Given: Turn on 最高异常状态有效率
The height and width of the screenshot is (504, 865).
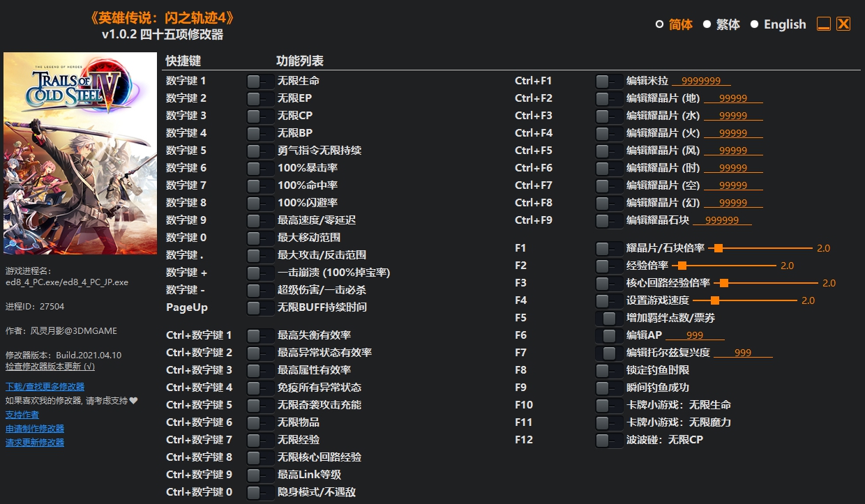Looking at the screenshot, I should [260, 353].
